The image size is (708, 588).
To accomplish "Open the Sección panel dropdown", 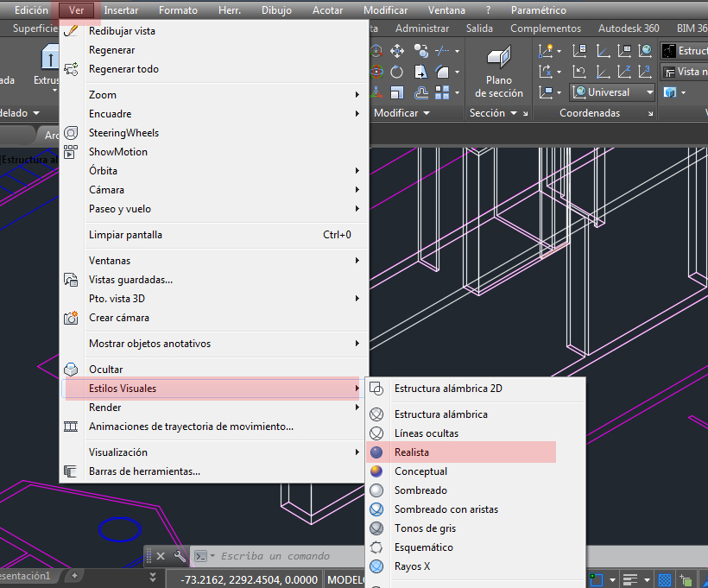I will 515,112.
